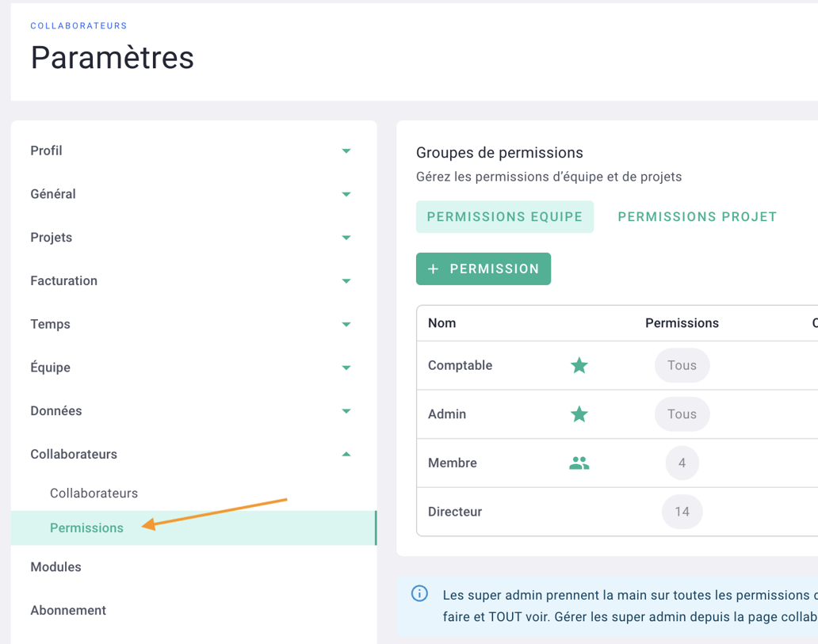Click the star icon next to Admin
The image size is (818, 644).
(579, 414)
